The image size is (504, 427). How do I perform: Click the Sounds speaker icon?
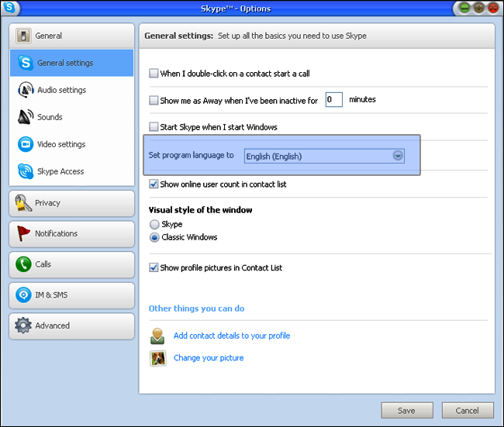pyautogui.click(x=26, y=117)
